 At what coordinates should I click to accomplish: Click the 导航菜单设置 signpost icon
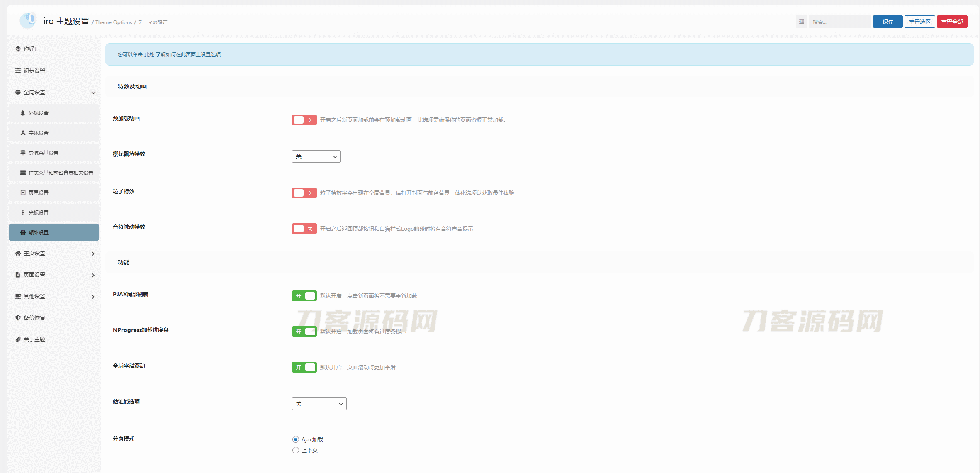(23, 153)
